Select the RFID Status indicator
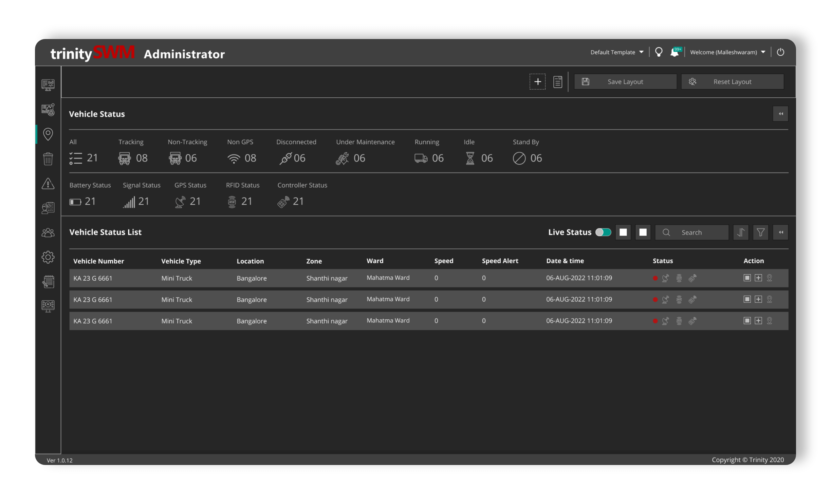The width and height of the screenshot is (831, 504). pyautogui.click(x=243, y=195)
